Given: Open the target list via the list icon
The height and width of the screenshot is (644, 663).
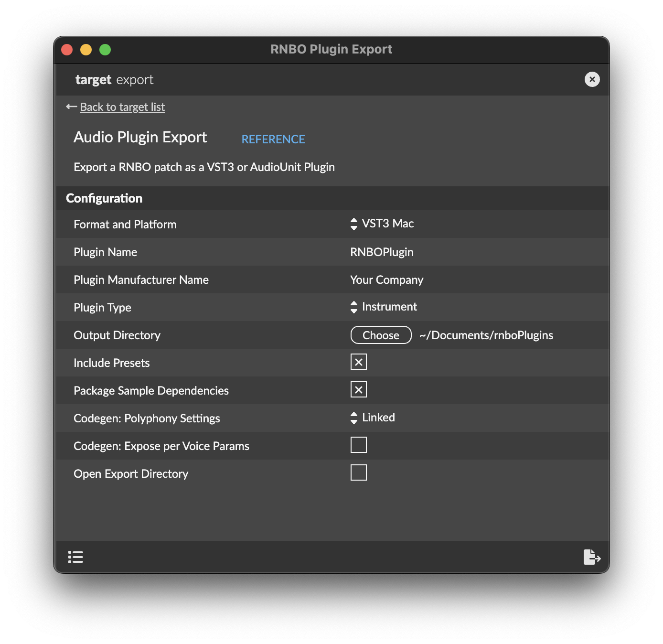Looking at the screenshot, I should click(x=75, y=557).
